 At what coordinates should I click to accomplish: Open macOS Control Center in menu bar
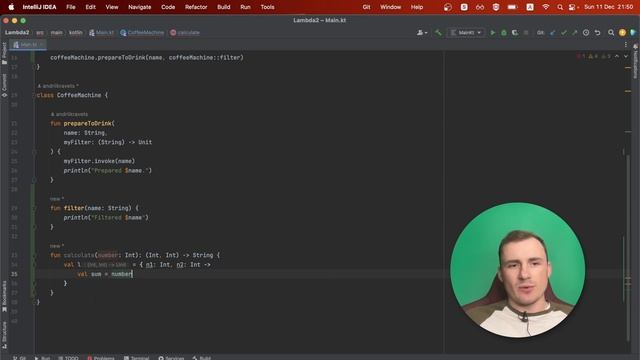coord(573,7)
